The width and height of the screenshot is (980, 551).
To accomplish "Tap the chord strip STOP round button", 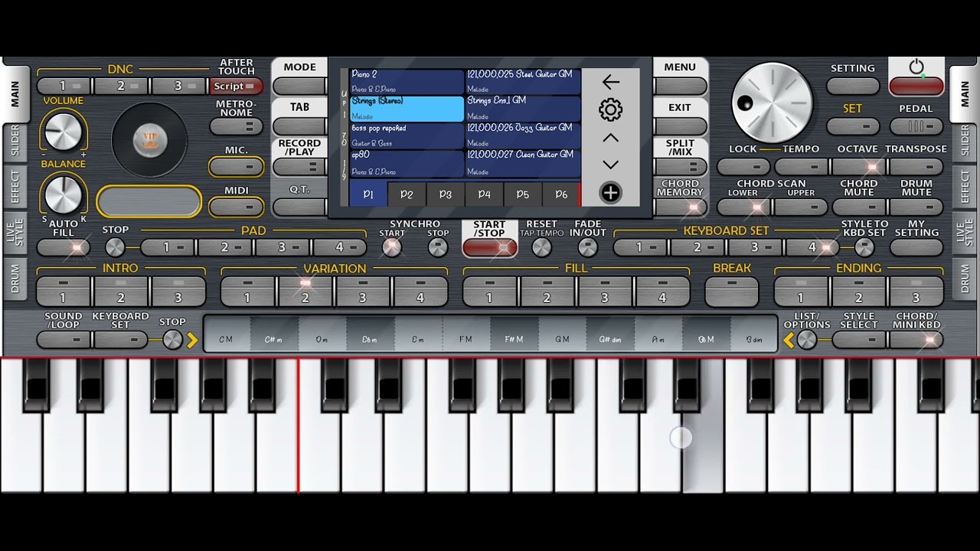I will tap(173, 340).
